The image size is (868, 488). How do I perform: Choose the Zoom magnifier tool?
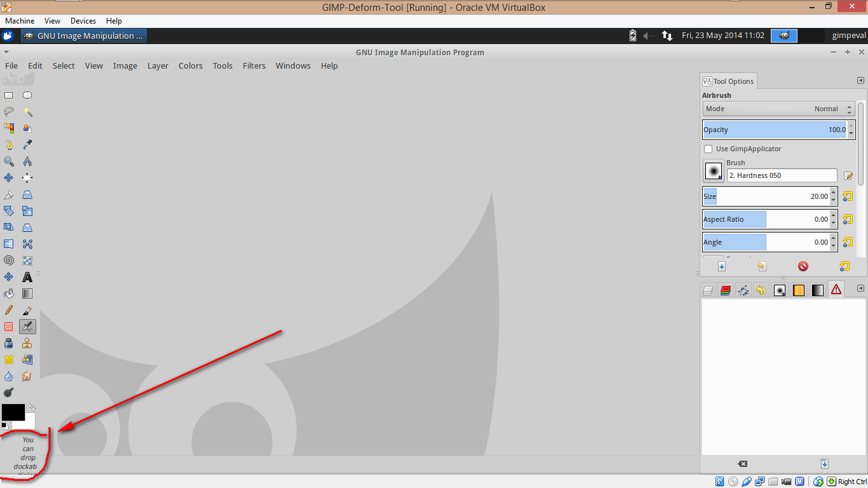tap(9, 161)
